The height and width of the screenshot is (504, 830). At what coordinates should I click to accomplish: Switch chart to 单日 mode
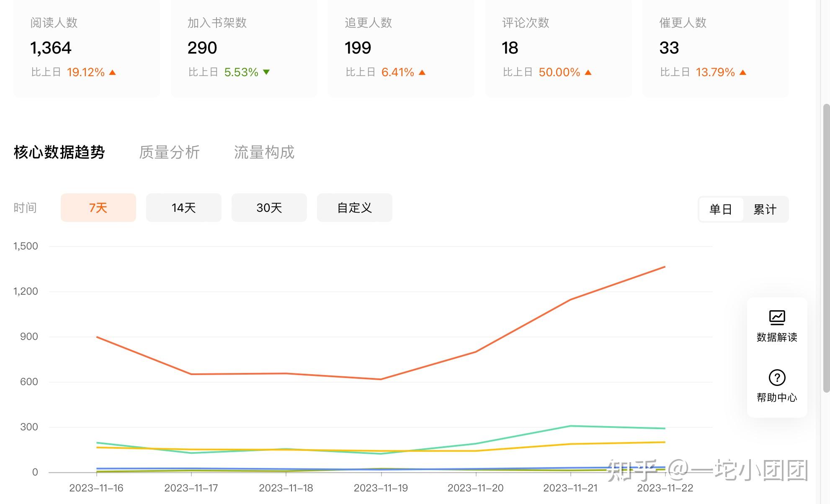[721, 209]
